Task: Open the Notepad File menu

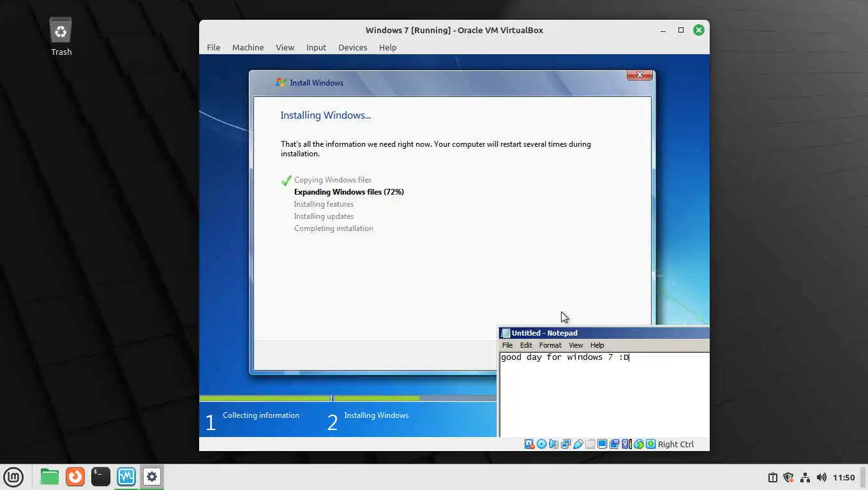Action: tap(507, 345)
